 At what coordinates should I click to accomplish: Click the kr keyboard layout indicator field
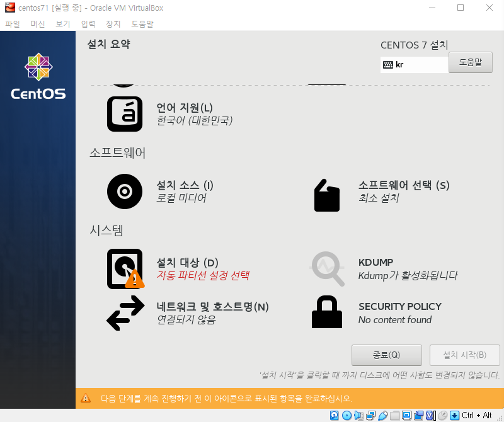415,65
